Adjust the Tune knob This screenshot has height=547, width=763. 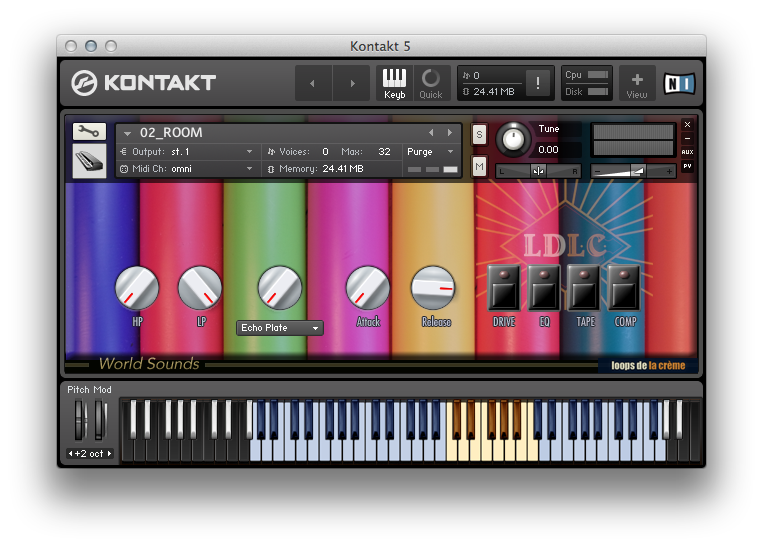513,140
